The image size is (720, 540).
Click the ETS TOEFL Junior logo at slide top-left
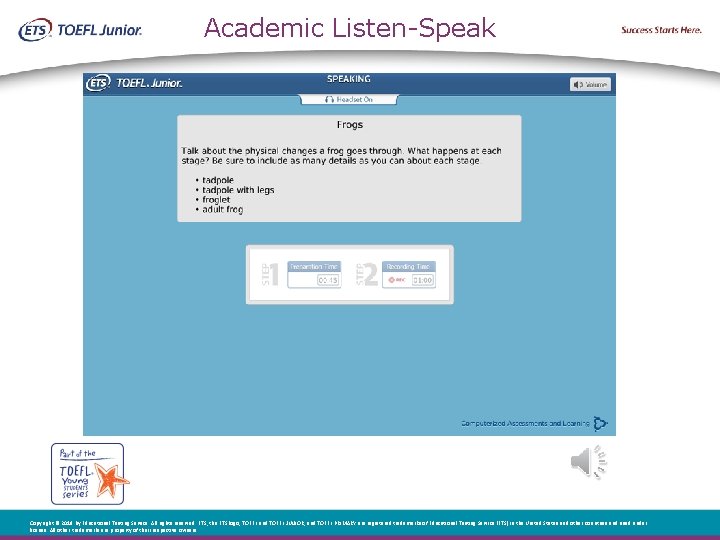(x=80, y=30)
